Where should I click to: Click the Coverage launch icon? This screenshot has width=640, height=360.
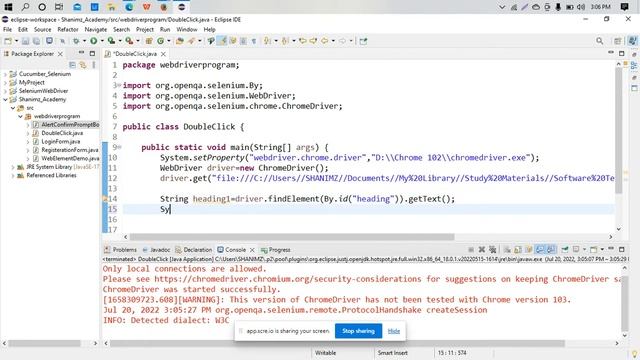[x=111, y=41]
